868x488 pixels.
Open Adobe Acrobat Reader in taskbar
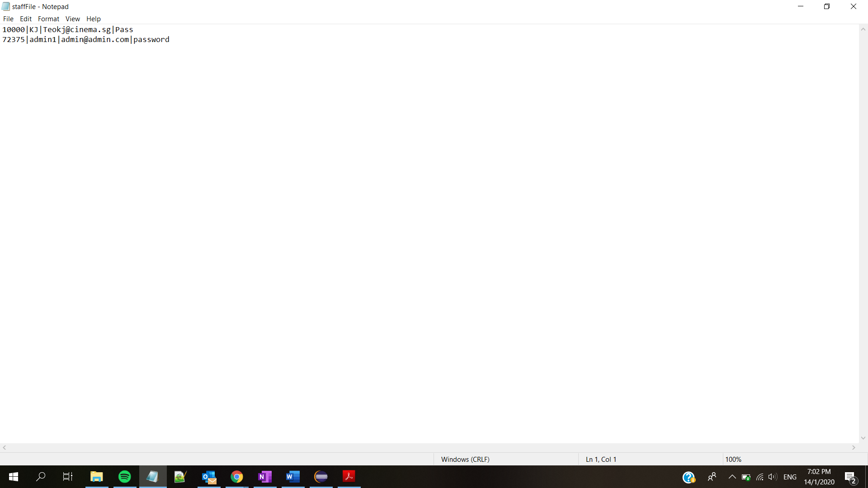pyautogui.click(x=349, y=477)
